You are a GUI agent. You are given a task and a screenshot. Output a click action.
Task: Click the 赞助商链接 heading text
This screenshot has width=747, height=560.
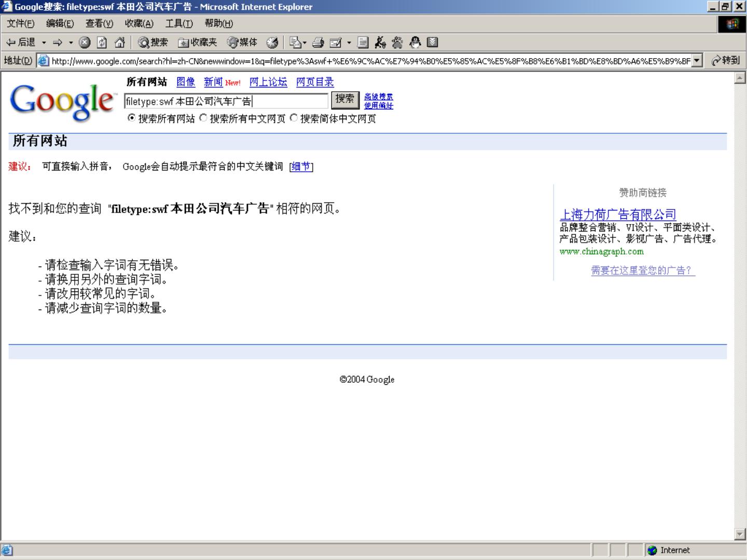[643, 192]
